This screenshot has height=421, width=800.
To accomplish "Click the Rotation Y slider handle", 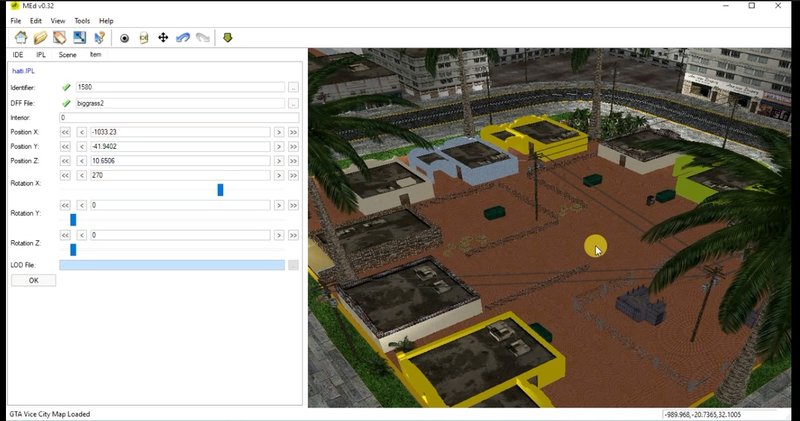I will click(x=73, y=220).
